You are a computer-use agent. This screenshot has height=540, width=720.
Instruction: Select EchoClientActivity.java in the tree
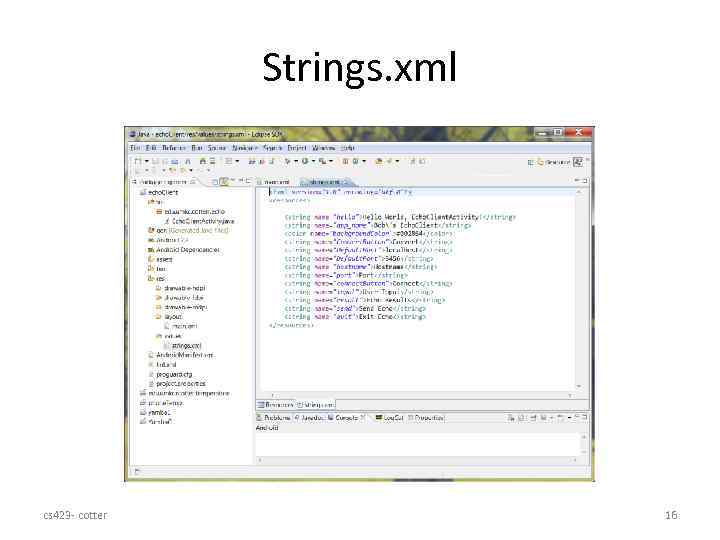click(199, 221)
